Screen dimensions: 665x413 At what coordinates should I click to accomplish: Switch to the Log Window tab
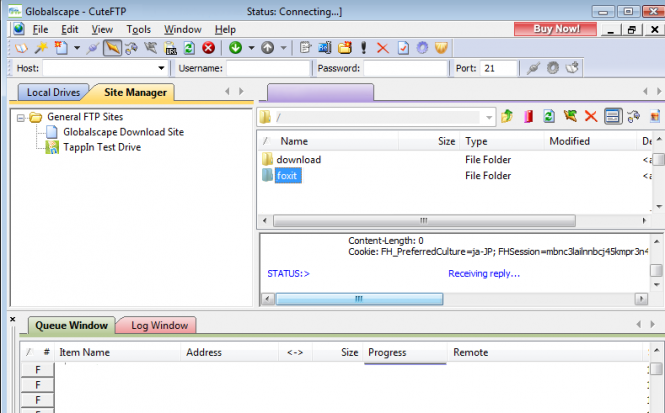(159, 325)
